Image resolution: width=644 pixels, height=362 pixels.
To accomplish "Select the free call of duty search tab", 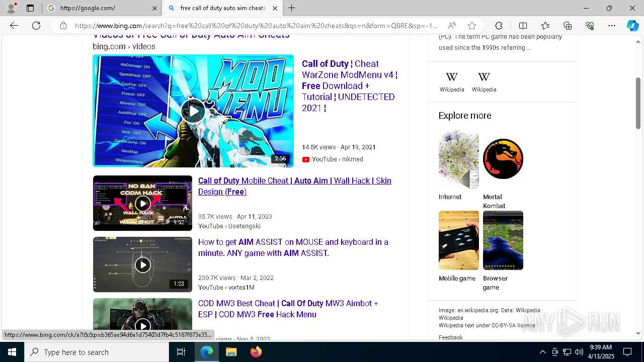I will pos(221,8).
